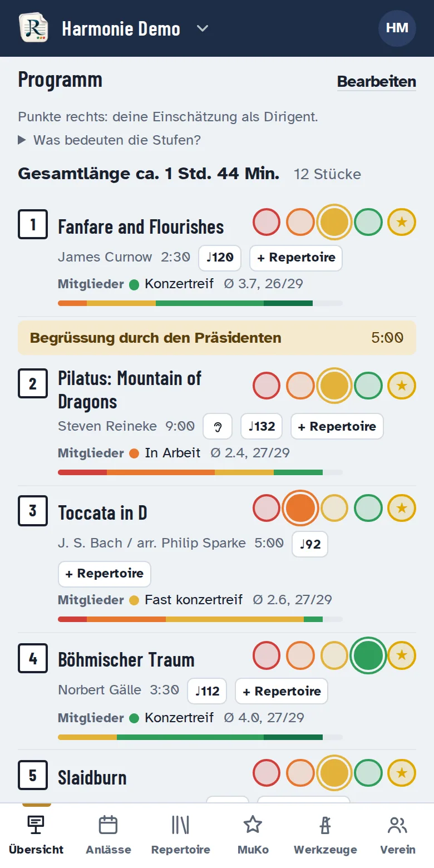Open the Werkzeuge metronome tab
This screenshot has width=434, height=868.
[325, 835]
